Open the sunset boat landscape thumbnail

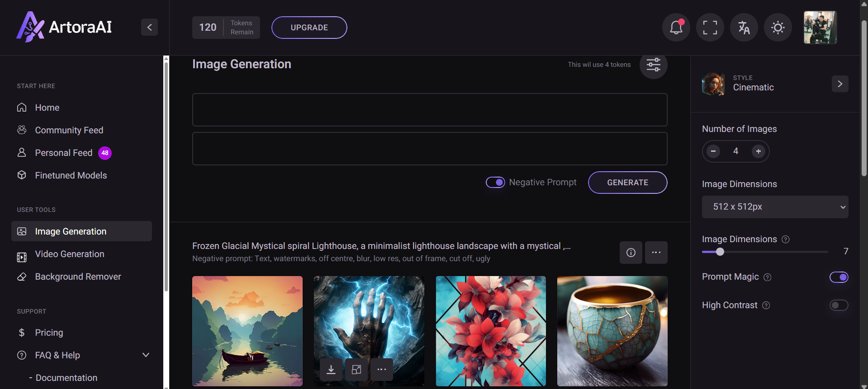[247, 331]
